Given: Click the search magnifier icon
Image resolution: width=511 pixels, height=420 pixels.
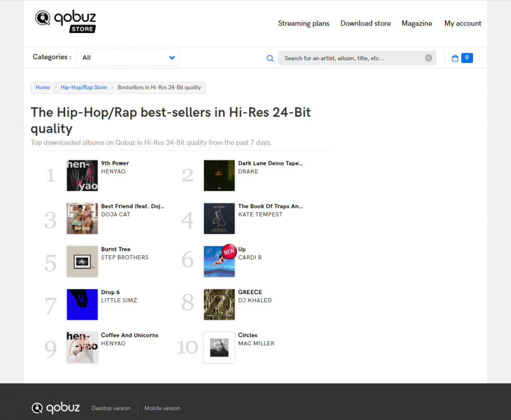Looking at the screenshot, I should 270,58.
